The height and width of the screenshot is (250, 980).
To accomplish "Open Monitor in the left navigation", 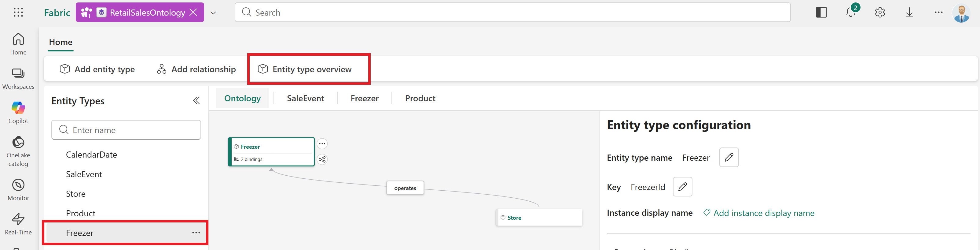I will click(18, 189).
